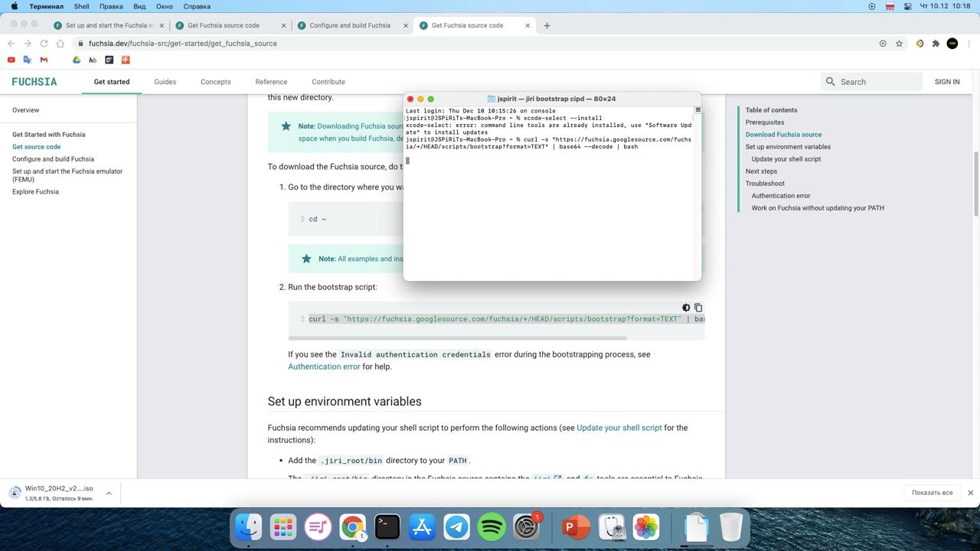Open a new Chrome tab
The width and height of the screenshot is (980, 551).
pos(547,25)
